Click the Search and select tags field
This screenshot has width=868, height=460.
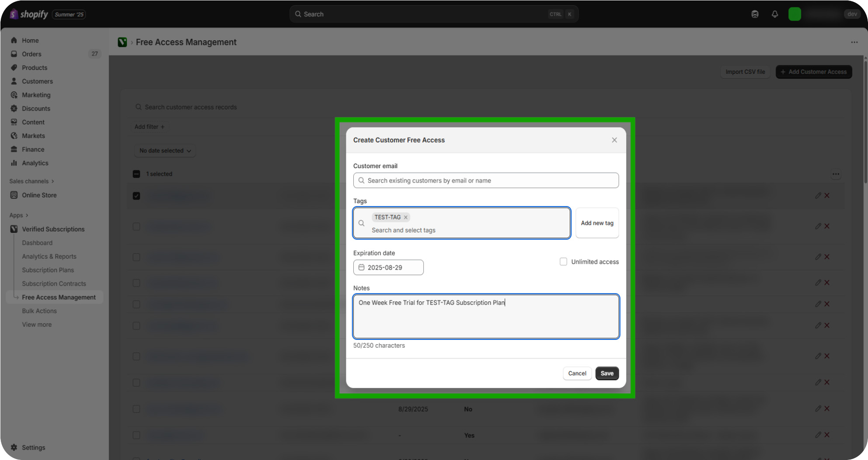coord(462,223)
